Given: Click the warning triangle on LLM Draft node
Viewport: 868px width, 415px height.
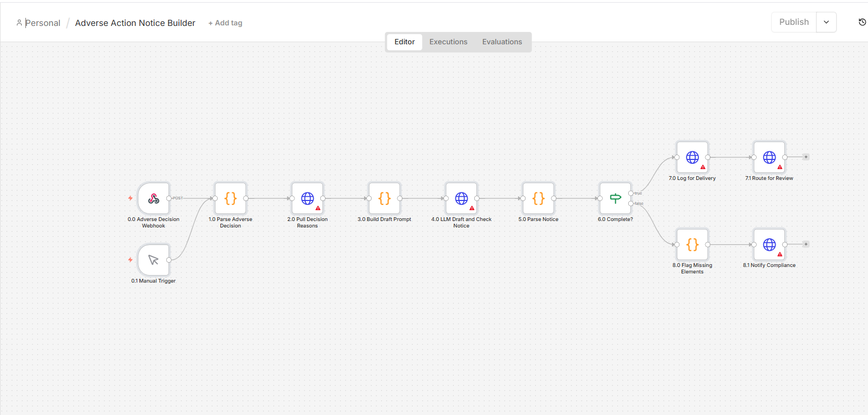Looking at the screenshot, I should click(x=472, y=208).
